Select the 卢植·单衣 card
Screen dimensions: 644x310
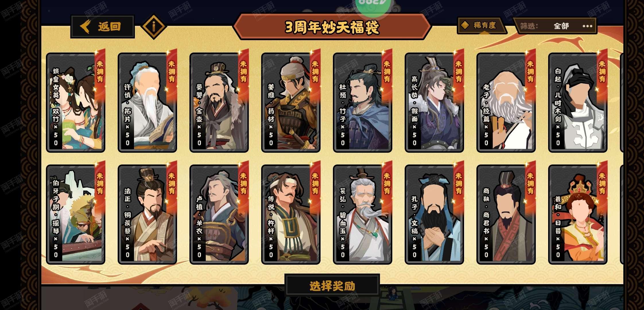click(219, 214)
